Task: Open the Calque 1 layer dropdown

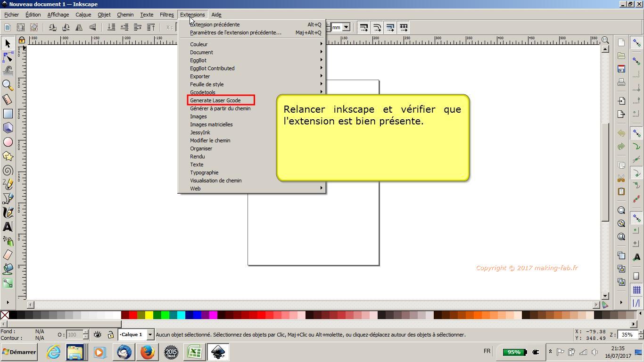Action: [x=150, y=335]
